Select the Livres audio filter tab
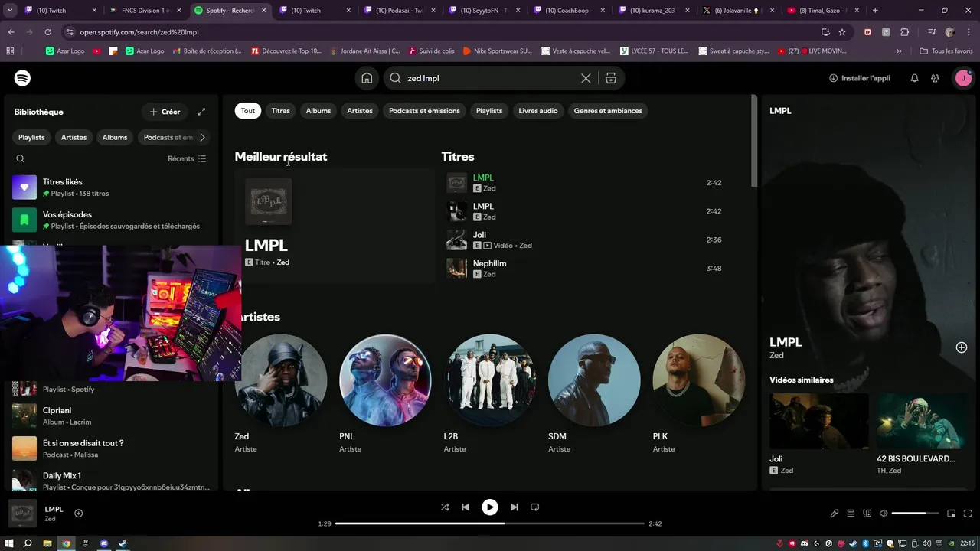The height and width of the screenshot is (551, 980). [538, 111]
